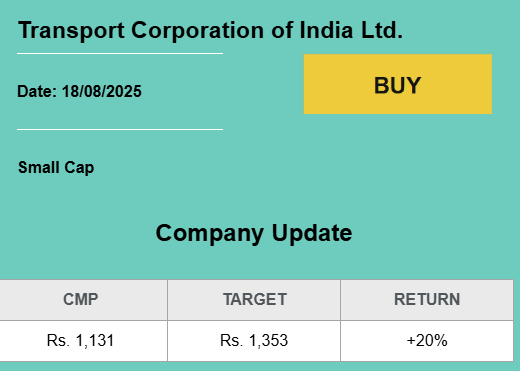Click the white line below the date
Viewport: 520px width, 371px height.
(x=120, y=129)
